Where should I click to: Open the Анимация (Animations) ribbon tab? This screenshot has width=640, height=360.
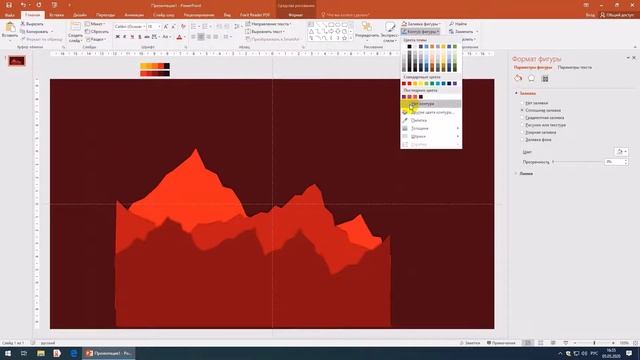134,15
